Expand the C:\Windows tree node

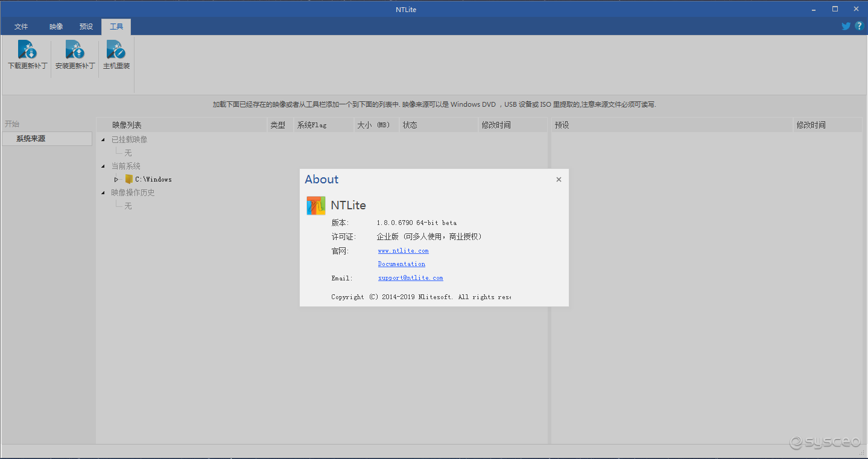116,179
